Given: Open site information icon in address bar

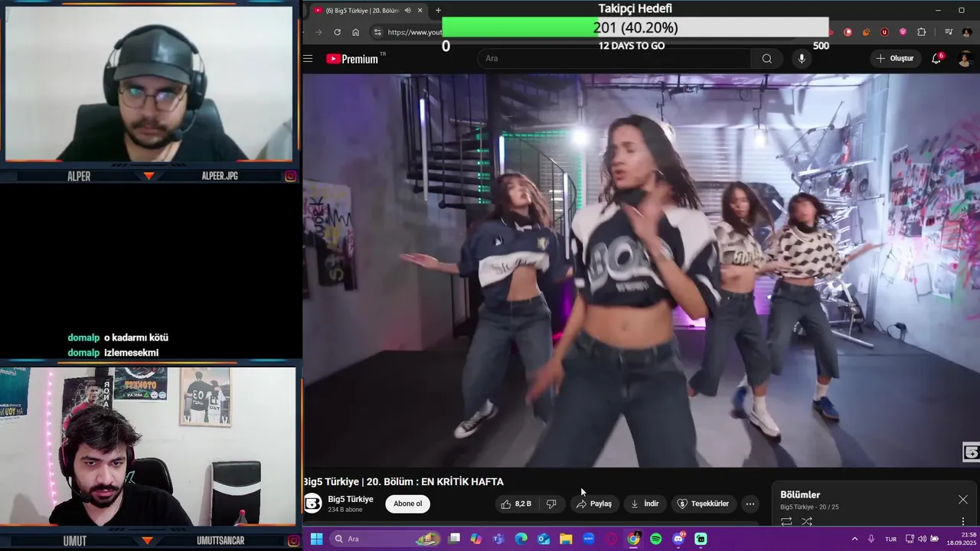Looking at the screenshot, I should coord(377,32).
